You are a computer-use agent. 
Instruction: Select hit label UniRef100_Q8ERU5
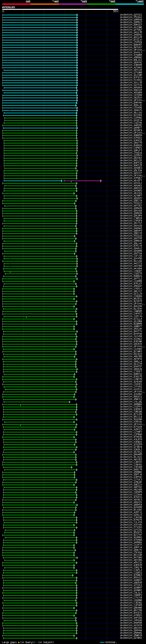click(x=131, y=583)
